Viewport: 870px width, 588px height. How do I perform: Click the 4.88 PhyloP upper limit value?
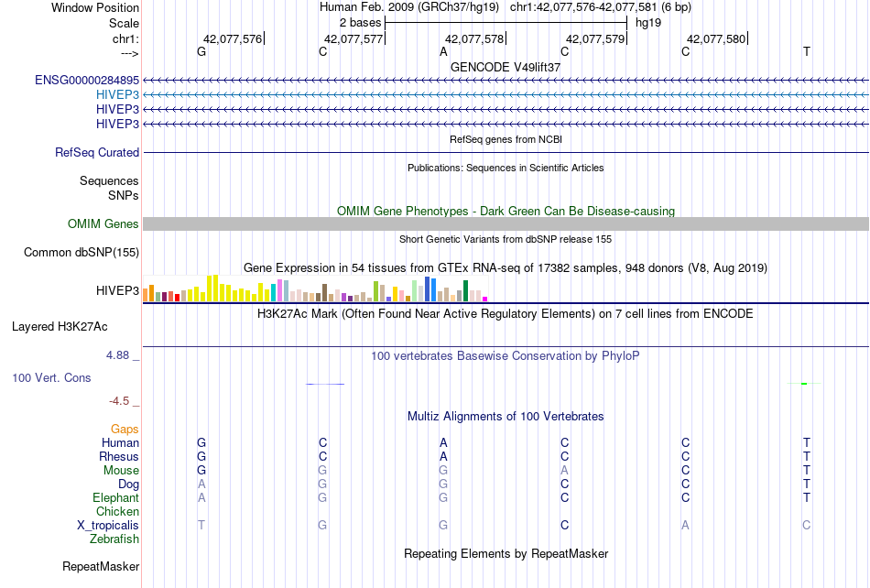click(117, 355)
